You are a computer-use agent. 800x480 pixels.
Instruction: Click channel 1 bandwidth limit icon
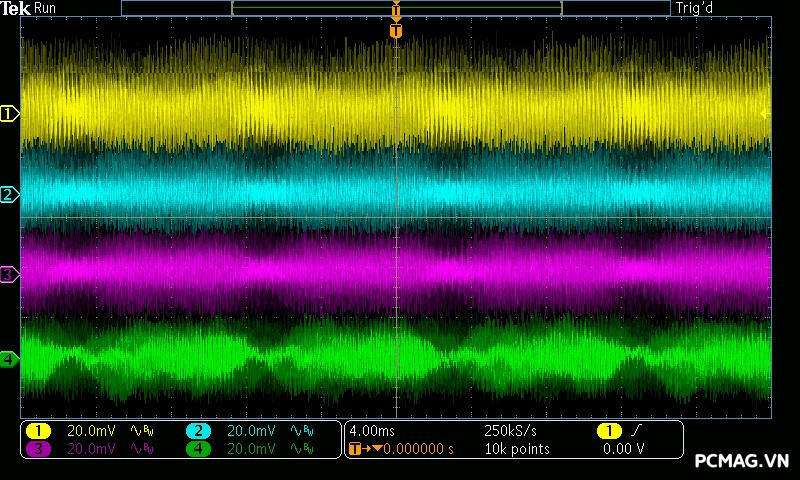pos(141,431)
